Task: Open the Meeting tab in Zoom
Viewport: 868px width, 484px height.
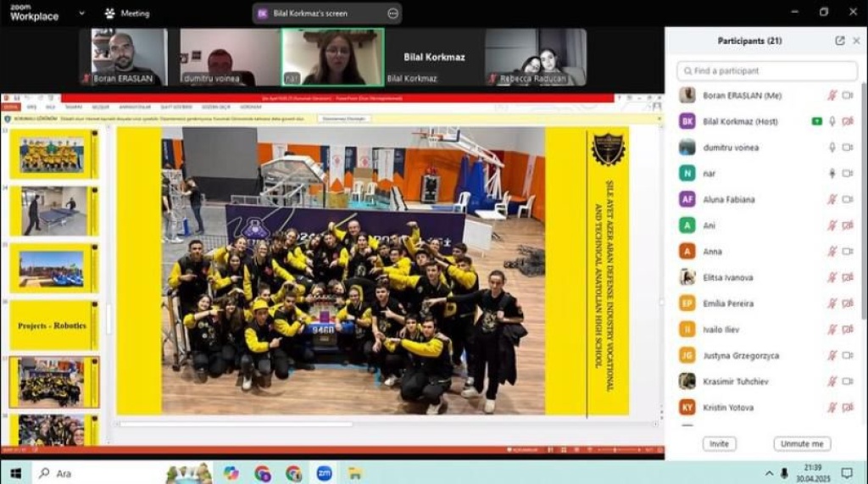Action: click(134, 14)
